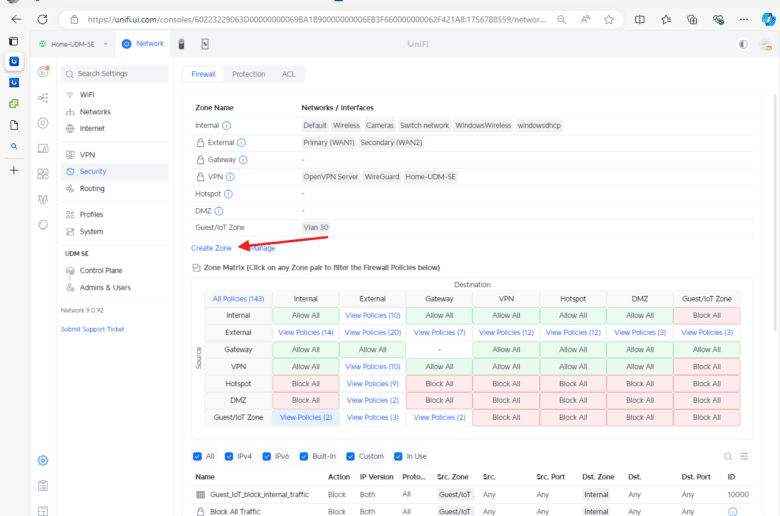Open policy table column options icon

744,456
